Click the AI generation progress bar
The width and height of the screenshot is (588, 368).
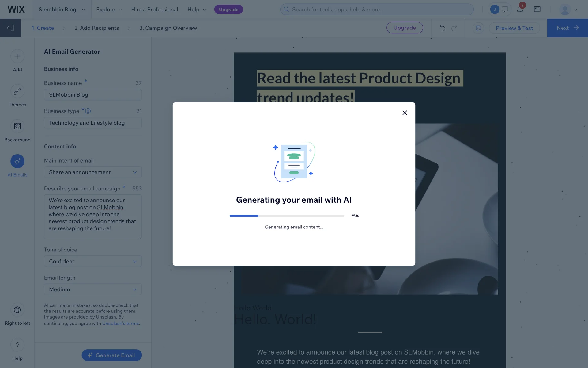point(287,216)
